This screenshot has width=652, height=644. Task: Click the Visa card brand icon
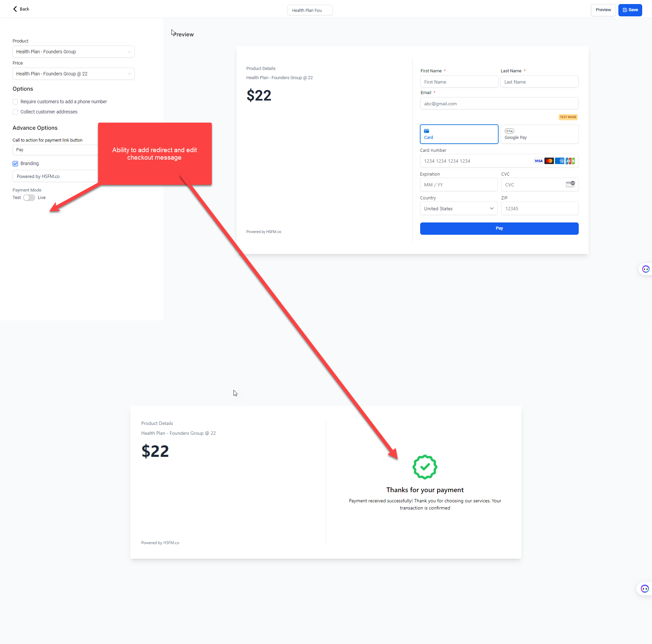[x=539, y=161]
